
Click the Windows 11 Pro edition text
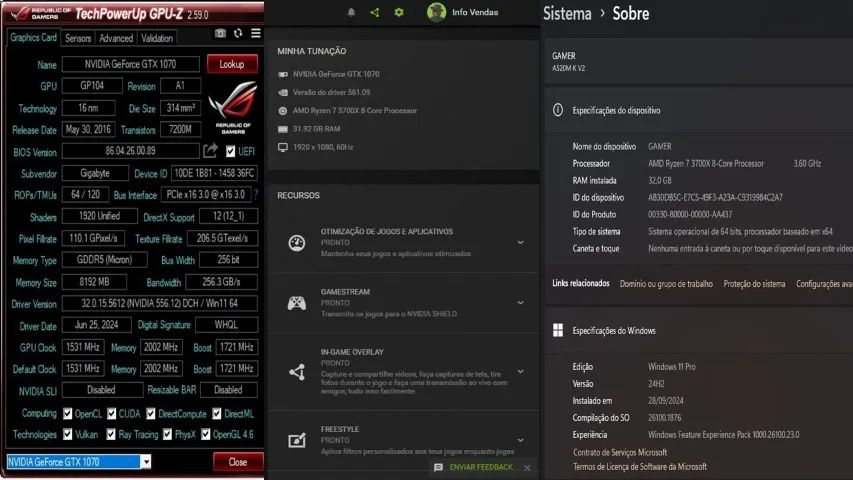(671, 367)
